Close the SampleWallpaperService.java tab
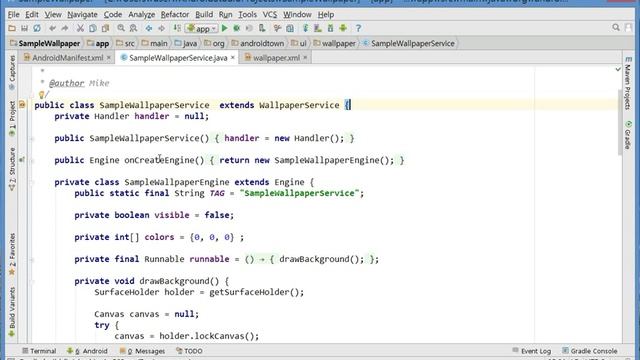Image resolution: width=640 pixels, height=360 pixels. [x=233, y=58]
